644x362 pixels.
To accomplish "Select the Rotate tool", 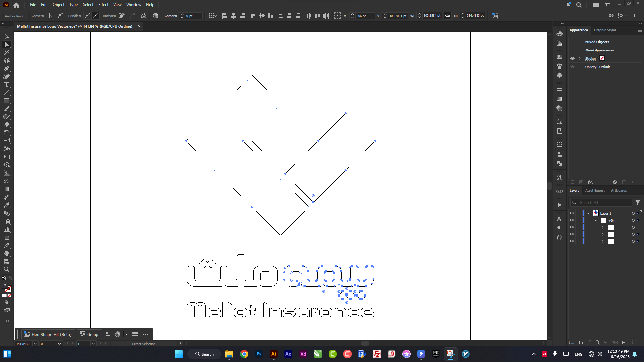I will click(x=7, y=133).
